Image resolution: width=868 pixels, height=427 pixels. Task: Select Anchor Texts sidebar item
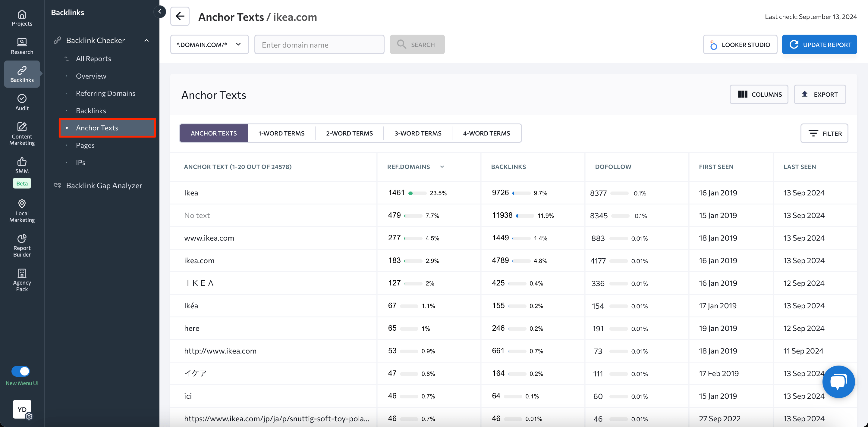pos(107,128)
